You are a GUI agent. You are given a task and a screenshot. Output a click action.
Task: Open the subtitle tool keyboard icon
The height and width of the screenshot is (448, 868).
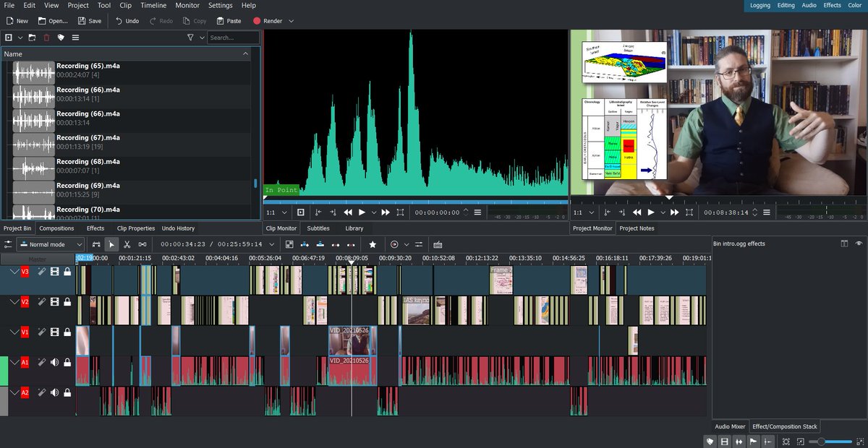(x=438, y=244)
